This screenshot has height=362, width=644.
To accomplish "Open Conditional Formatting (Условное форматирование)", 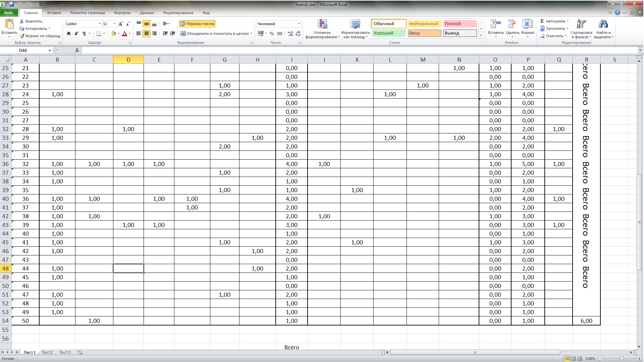I will [322, 25].
